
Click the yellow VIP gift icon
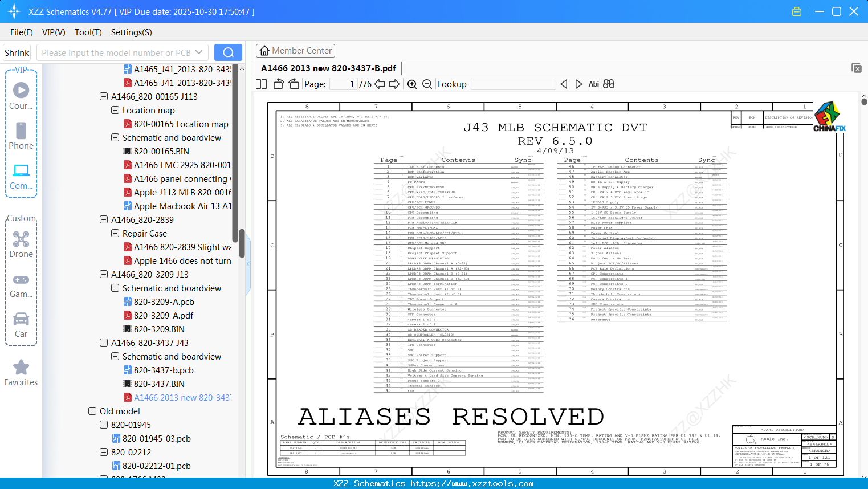pos(797,11)
